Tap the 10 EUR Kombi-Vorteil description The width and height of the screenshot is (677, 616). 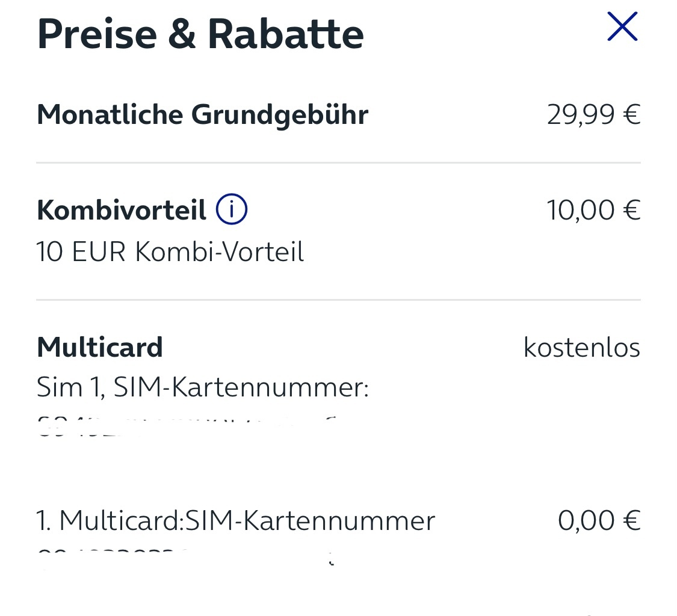click(170, 251)
